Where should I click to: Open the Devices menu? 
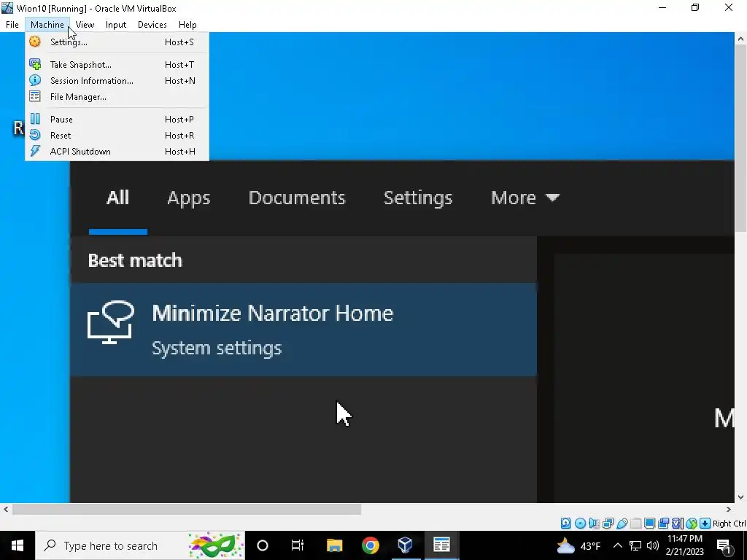(152, 25)
